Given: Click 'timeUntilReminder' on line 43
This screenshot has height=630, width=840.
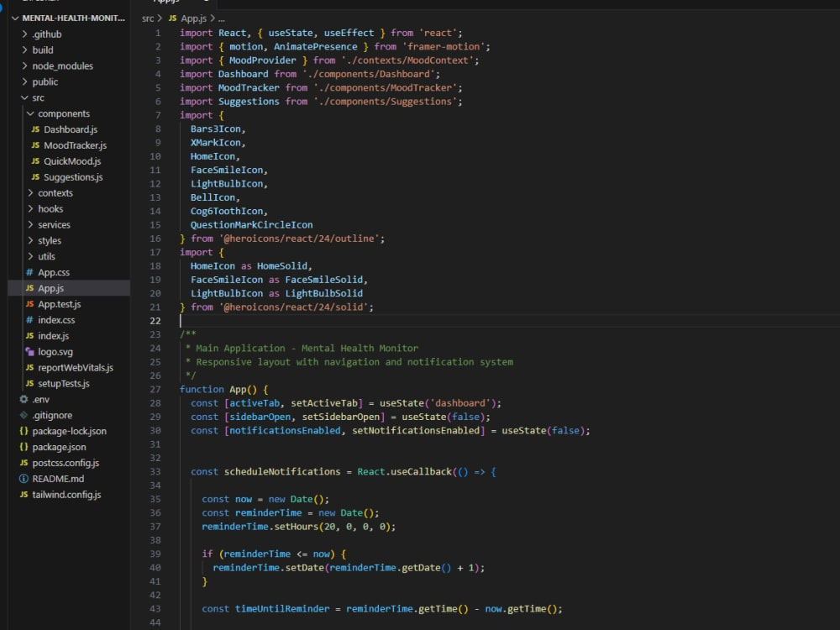Looking at the screenshot, I should click(x=282, y=609).
